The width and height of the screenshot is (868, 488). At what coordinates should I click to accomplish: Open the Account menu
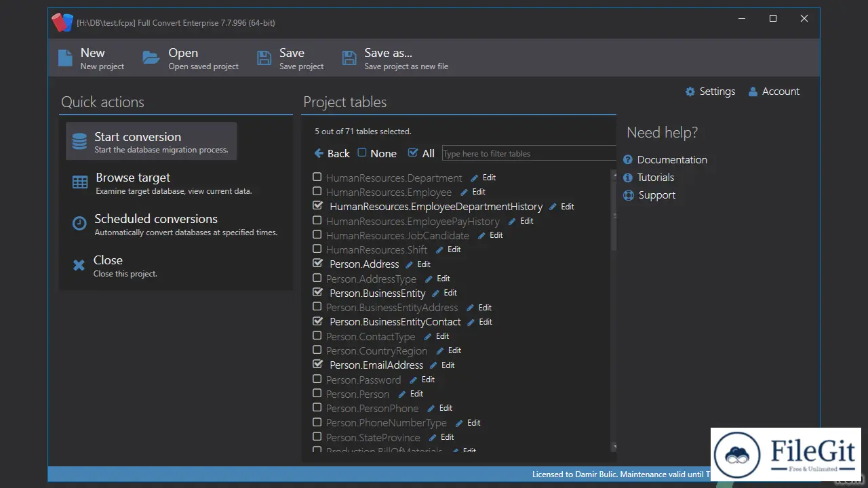point(774,91)
